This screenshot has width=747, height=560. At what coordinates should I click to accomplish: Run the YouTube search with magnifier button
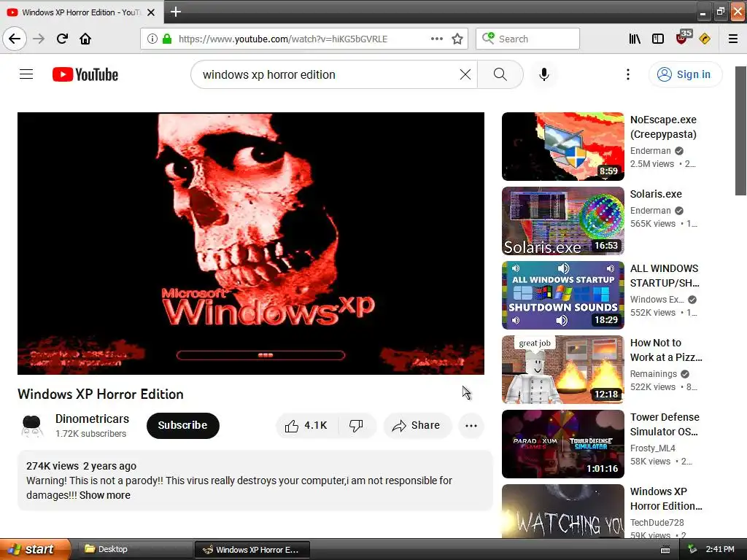pyautogui.click(x=500, y=74)
